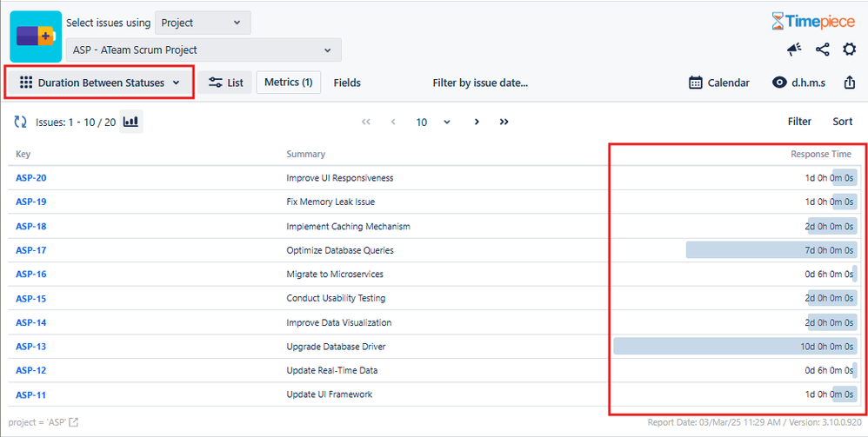Click the 7d response time bar for ASP-17
This screenshot has width=868, height=437.
click(x=771, y=250)
